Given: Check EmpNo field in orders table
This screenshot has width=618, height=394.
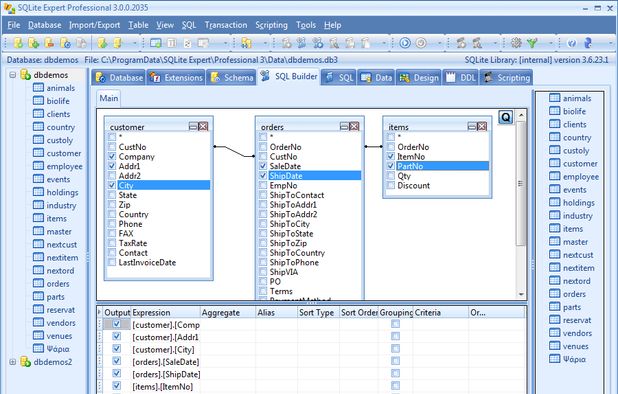Looking at the screenshot, I should click(x=263, y=185).
